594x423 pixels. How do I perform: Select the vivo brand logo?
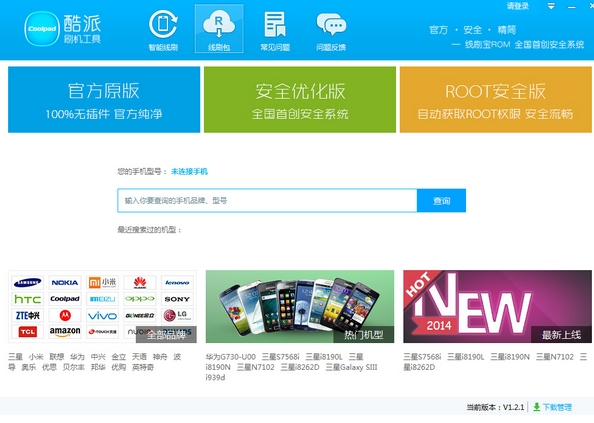102,315
